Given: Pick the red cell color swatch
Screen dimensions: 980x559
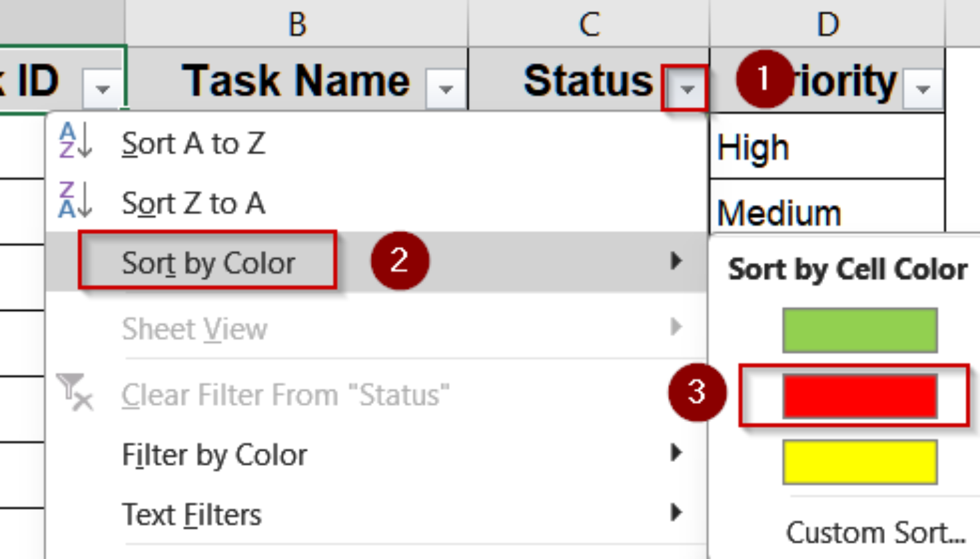Looking at the screenshot, I should 859,394.
